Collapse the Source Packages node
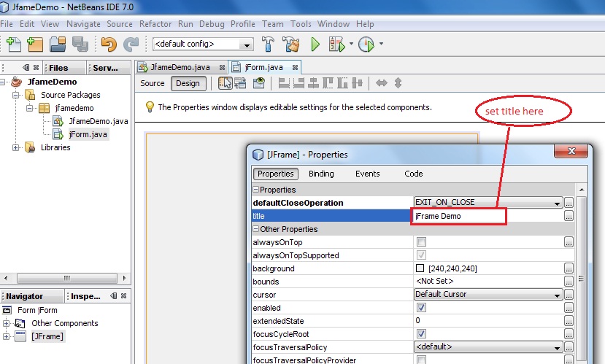This screenshot has height=364, width=605. click(x=16, y=95)
